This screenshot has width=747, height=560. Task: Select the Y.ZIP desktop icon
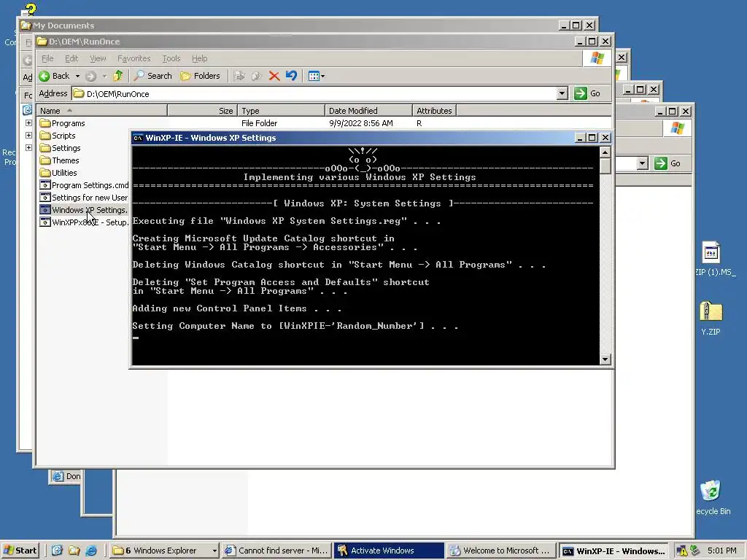coord(711,318)
